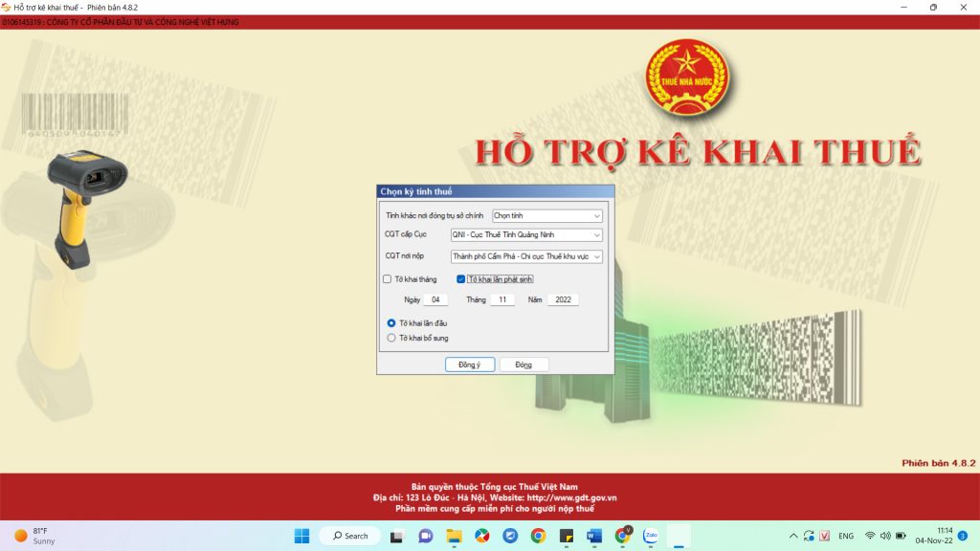The width and height of the screenshot is (980, 551).
Task: Expand the CQT nơi nộp dropdown
Action: pos(526,256)
